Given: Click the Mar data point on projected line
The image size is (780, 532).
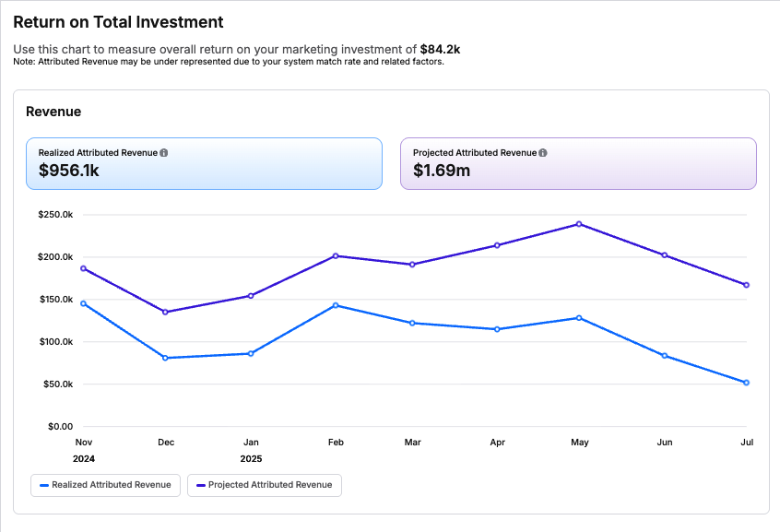Looking at the screenshot, I should (x=412, y=265).
